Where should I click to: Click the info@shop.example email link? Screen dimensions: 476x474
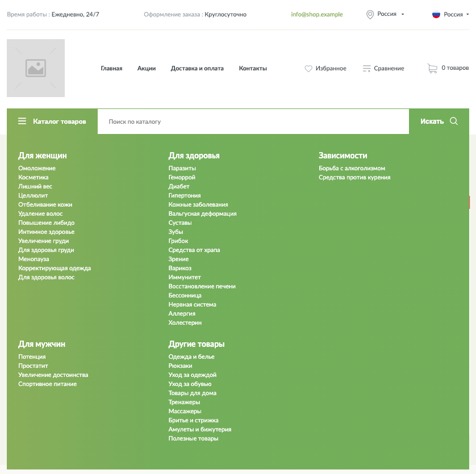(x=317, y=15)
